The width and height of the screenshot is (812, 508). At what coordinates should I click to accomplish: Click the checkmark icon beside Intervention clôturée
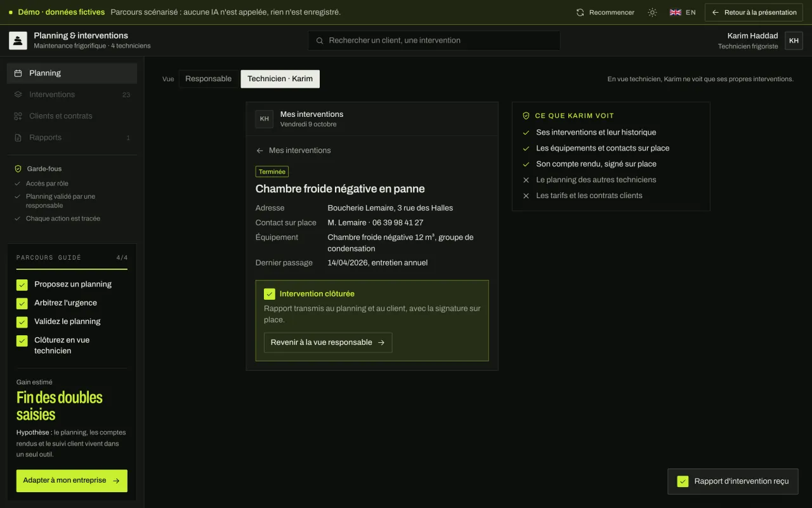coord(270,294)
